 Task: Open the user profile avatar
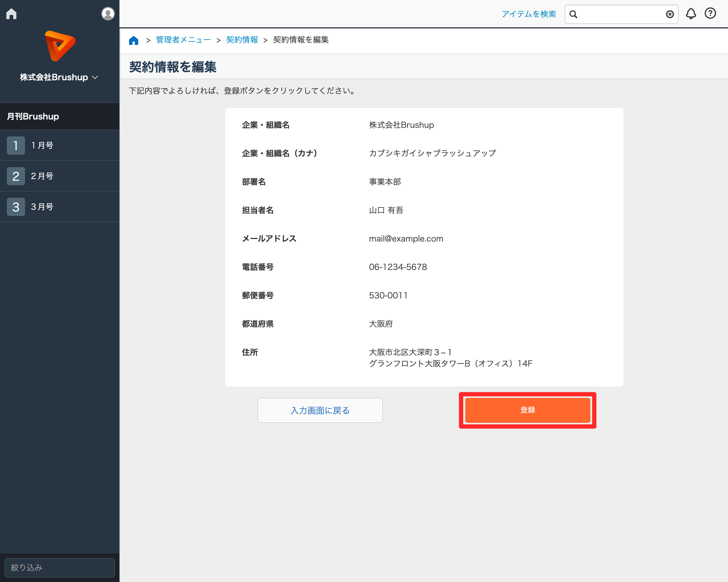pos(108,14)
